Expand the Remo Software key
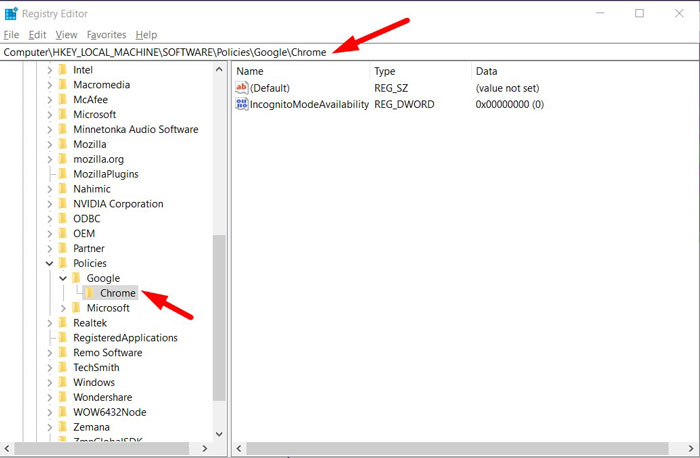Image resolution: width=700 pixels, height=458 pixels. pyautogui.click(x=50, y=353)
